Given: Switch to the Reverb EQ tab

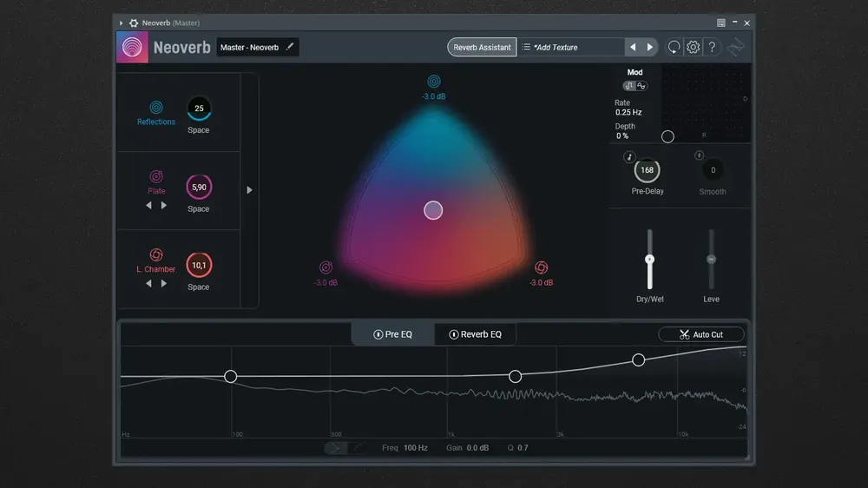Looking at the screenshot, I should coord(476,334).
